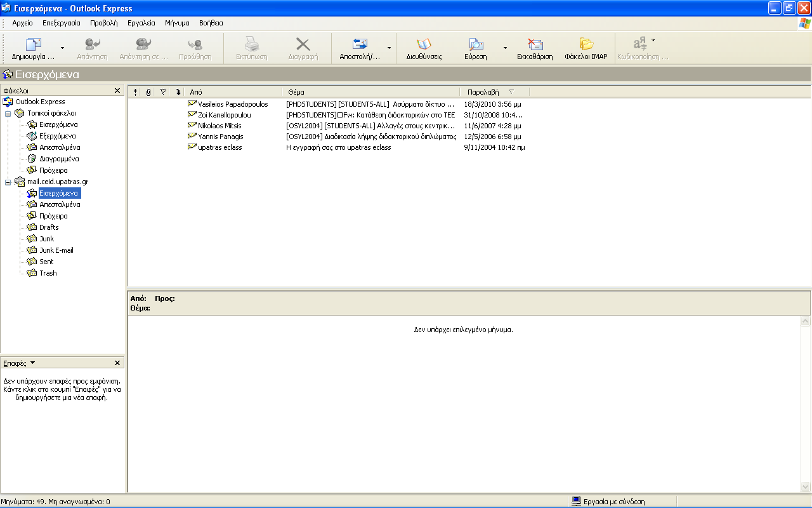Image resolution: width=812 pixels, height=508 pixels.
Task: Collapse the mail.ceid.upatras.gr tree node
Action: click(8, 182)
